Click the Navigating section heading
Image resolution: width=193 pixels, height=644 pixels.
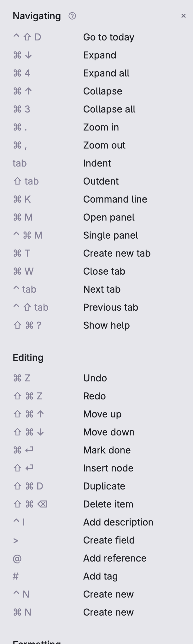(37, 16)
